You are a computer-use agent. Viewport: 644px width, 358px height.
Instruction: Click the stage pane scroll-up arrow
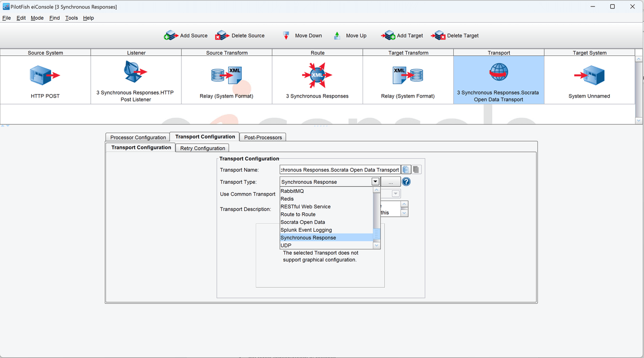639,59
